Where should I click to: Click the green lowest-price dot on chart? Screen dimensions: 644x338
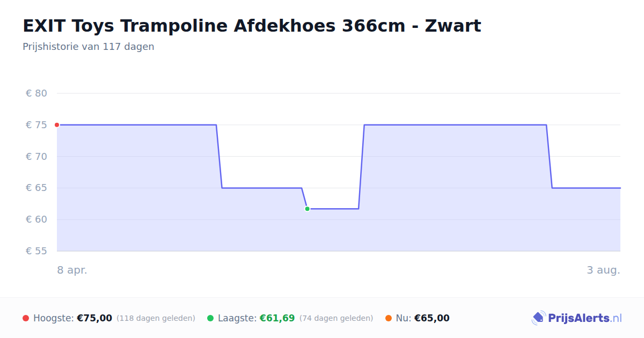(307, 209)
